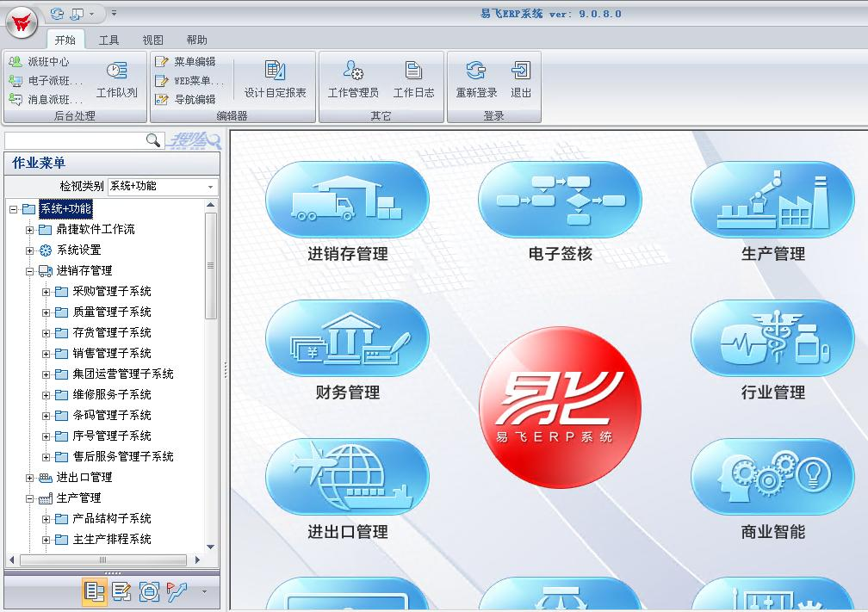Open the 财务管理 module icon
868x612 pixels.
click(x=347, y=338)
